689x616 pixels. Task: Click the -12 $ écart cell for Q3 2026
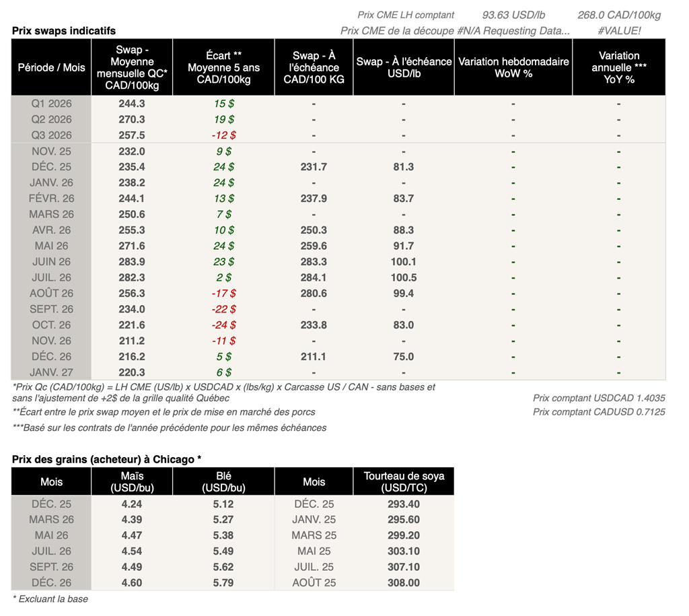pyautogui.click(x=223, y=135)
